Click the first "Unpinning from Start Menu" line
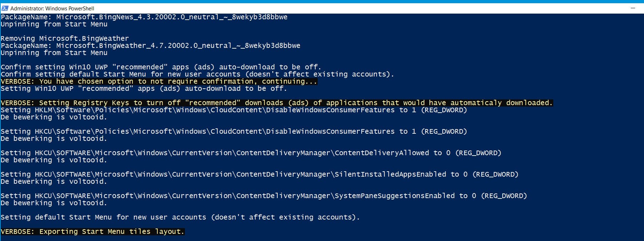This screenshot has width=644, height=241. pyautogui.click(x=54, y=24)
